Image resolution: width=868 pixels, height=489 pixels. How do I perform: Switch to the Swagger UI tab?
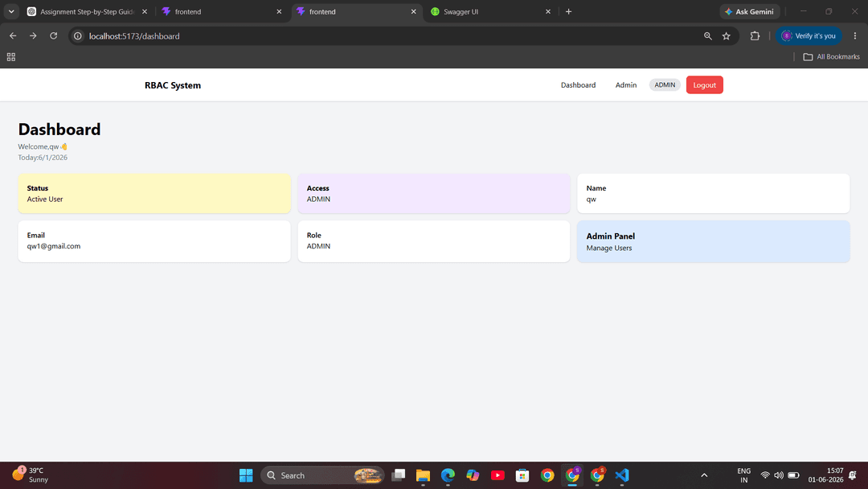(490, 11)
